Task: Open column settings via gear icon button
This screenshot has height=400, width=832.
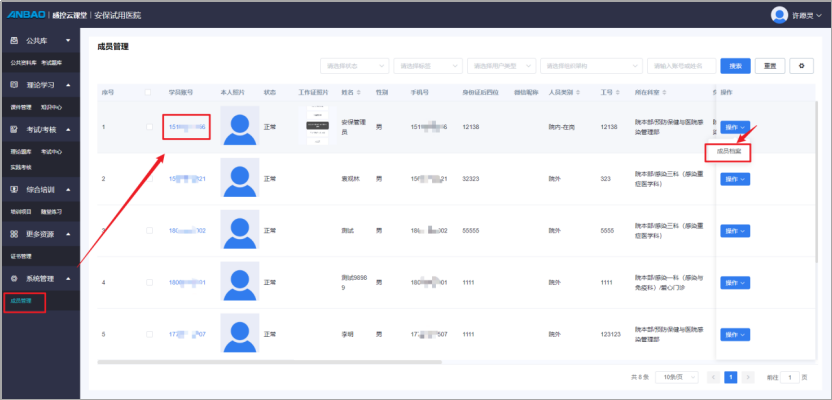Action: 801,66
